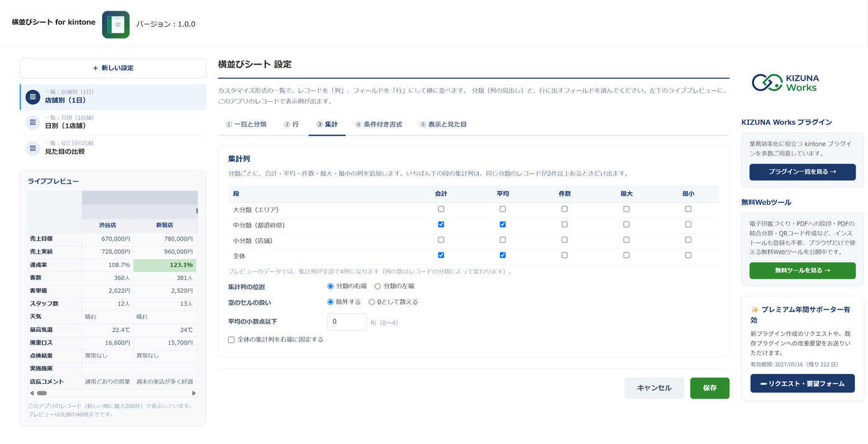Check 合計 for 小分類（店舗）
The width and height of the screenshot is (868, 444).
441,240
